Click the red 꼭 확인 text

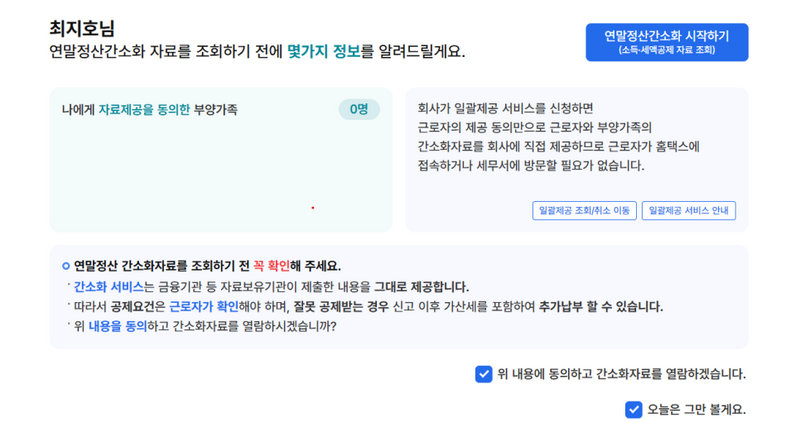point(273,266)
